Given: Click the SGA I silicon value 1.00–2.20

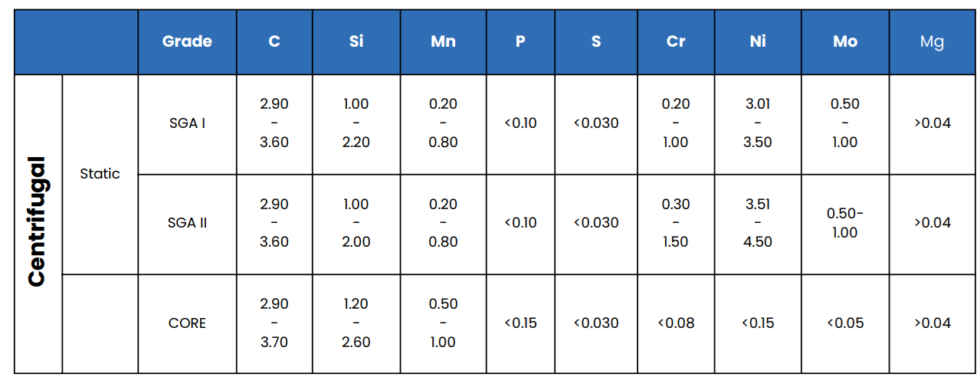Looking at the screenshot, I should 356,123.
